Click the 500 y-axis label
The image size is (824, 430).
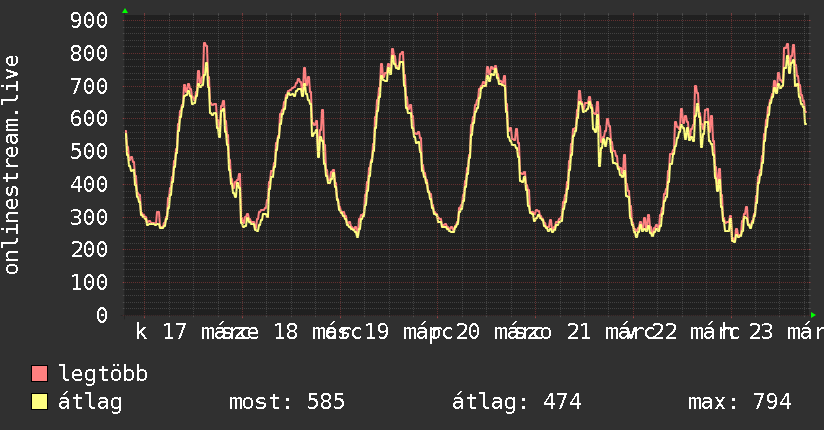89,151
